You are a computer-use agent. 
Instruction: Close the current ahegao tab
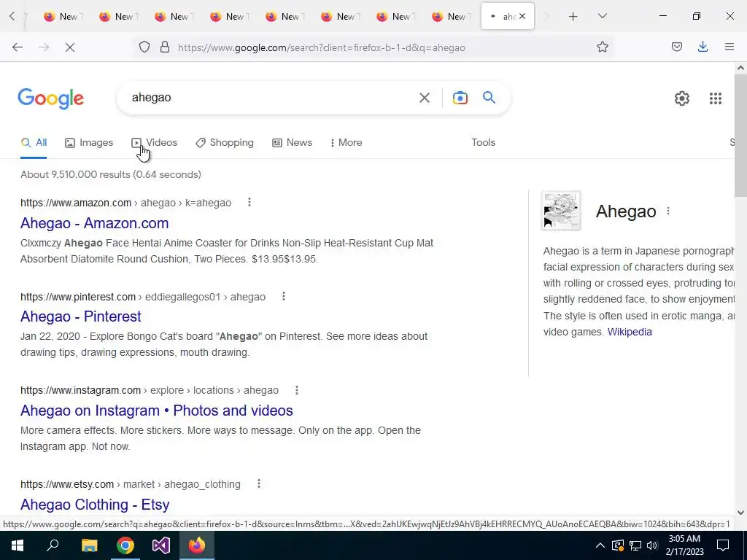522,16
